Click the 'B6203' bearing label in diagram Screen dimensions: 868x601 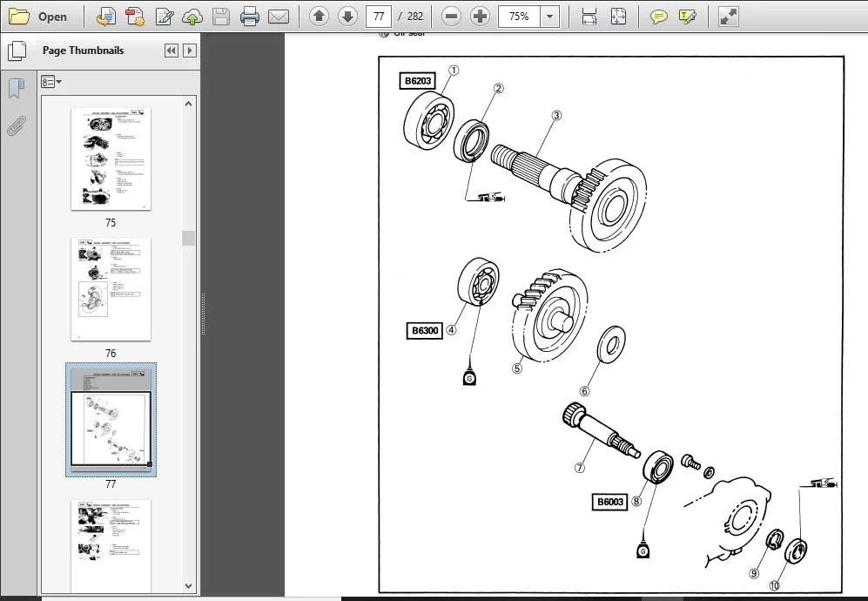point(417,81)
